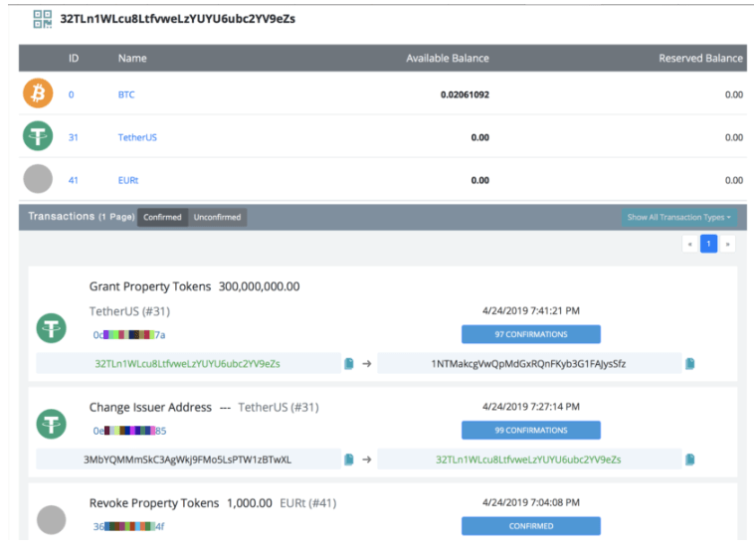Open transaction hash starting with 0e
This screenshot has width=756, height=552.
(129, 431)
